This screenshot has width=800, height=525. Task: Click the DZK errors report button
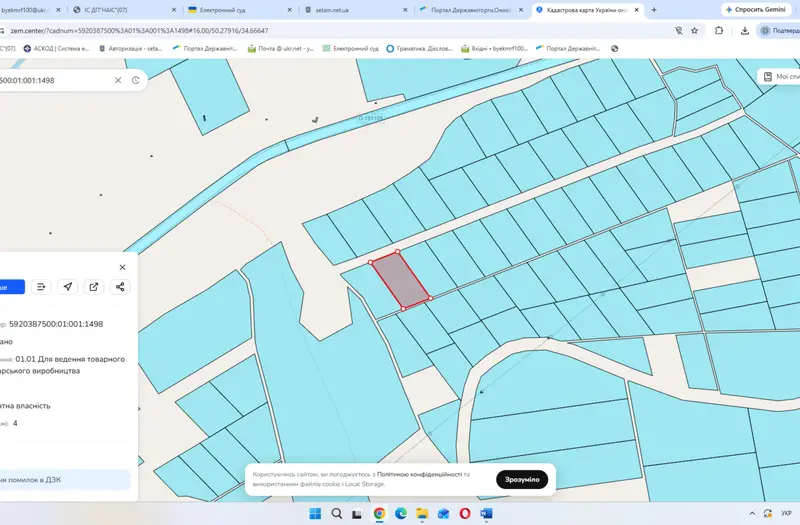(65, 480)
